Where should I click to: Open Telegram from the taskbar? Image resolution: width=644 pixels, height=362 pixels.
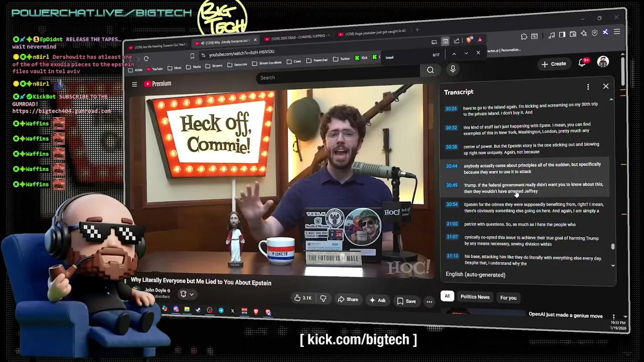click(221, 311)
